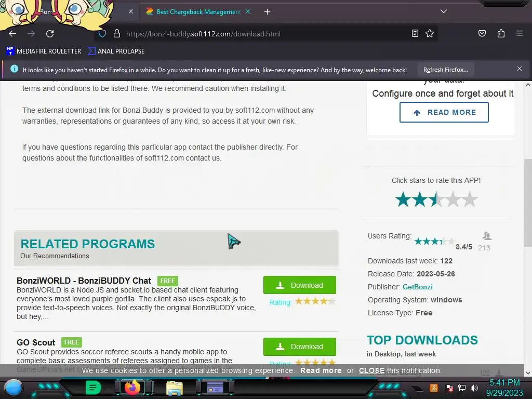532x399 pixels.
Task: Click CLOSE in cookie notification
Action: point(371,370)
